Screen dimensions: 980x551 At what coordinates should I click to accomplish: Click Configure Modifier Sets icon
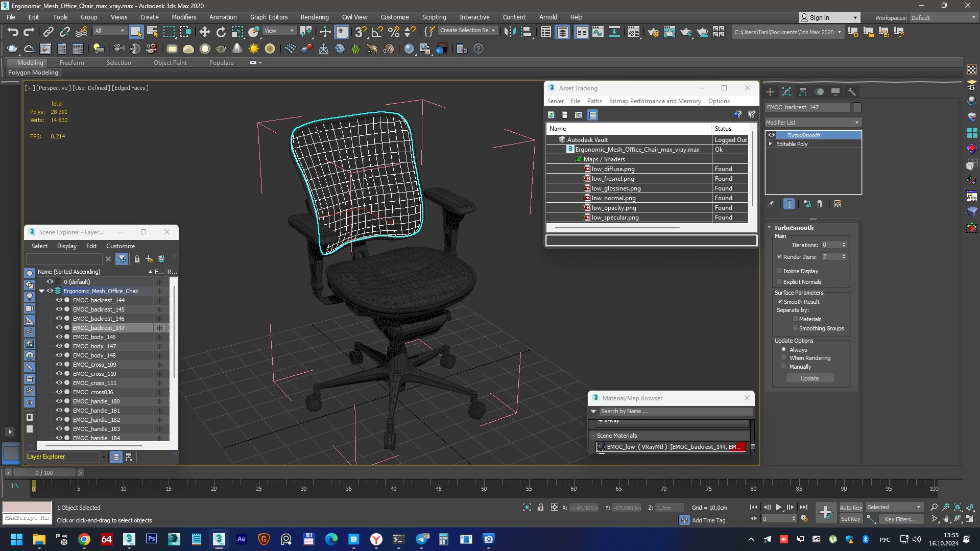pyautogui.click(x=838, y=204)
